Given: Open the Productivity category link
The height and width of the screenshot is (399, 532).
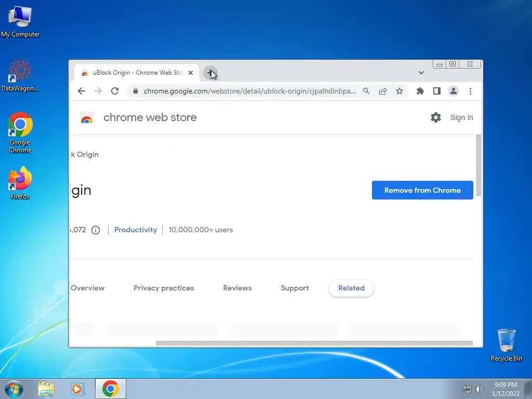Looking at the screenshot, I should [x=136, y=230].
